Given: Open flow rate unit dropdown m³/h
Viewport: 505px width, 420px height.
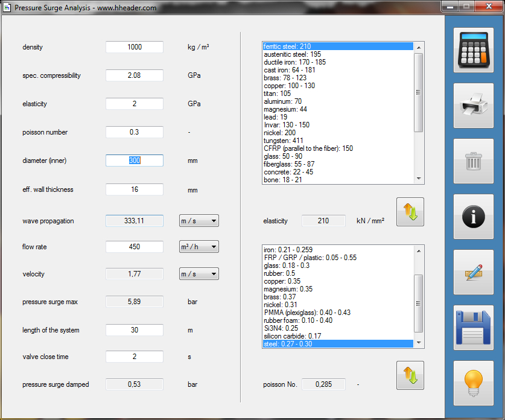Looking at the screenshot, I should [x=199, y=247].
